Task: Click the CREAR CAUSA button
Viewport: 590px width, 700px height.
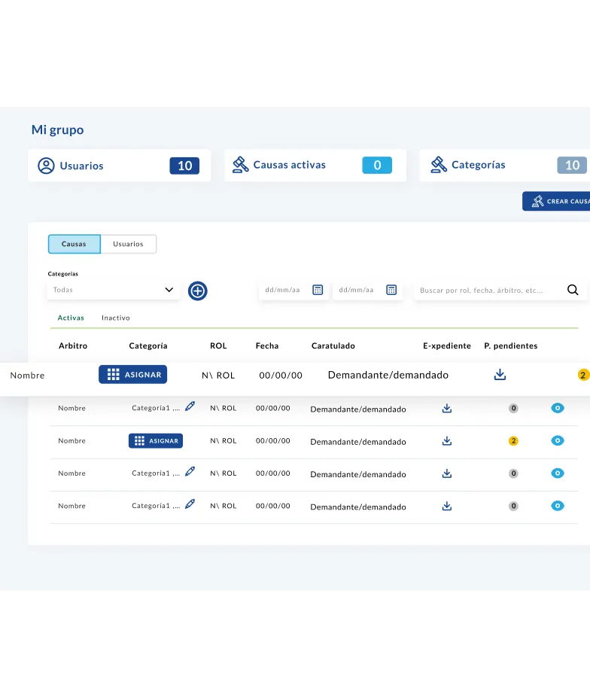Action: [x=557, y=201]
